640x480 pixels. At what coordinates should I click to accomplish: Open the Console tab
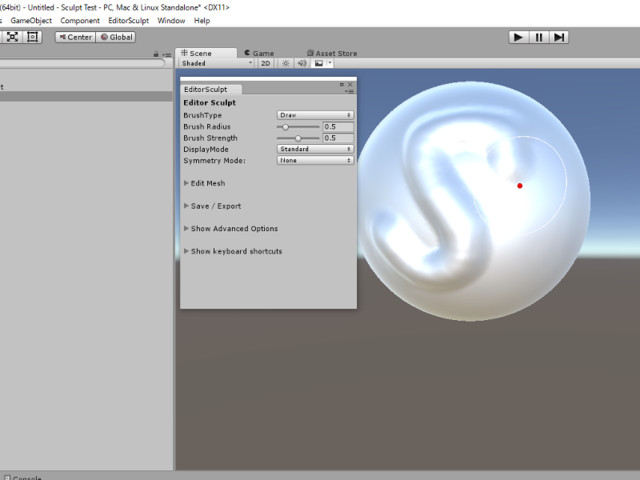click(23, 477)
